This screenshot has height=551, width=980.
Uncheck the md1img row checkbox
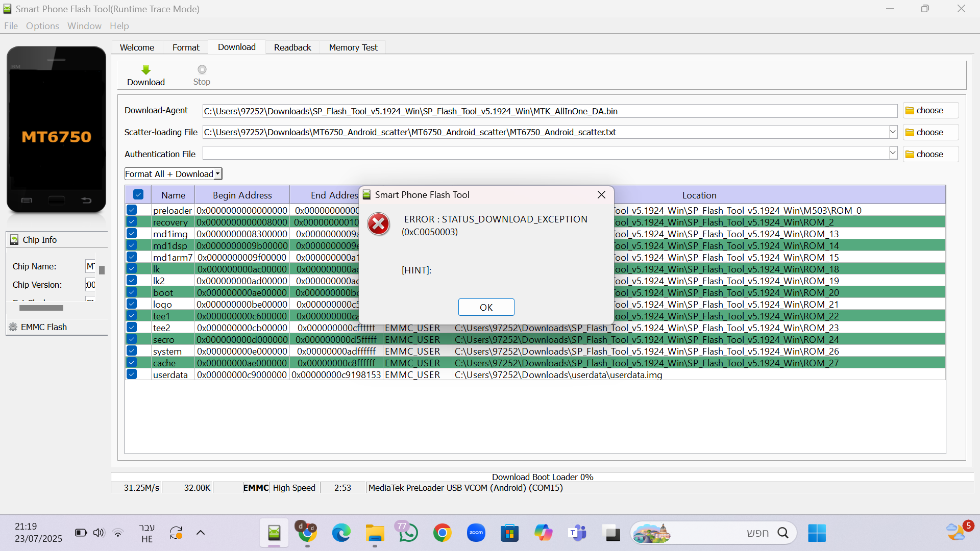(132, 233)
